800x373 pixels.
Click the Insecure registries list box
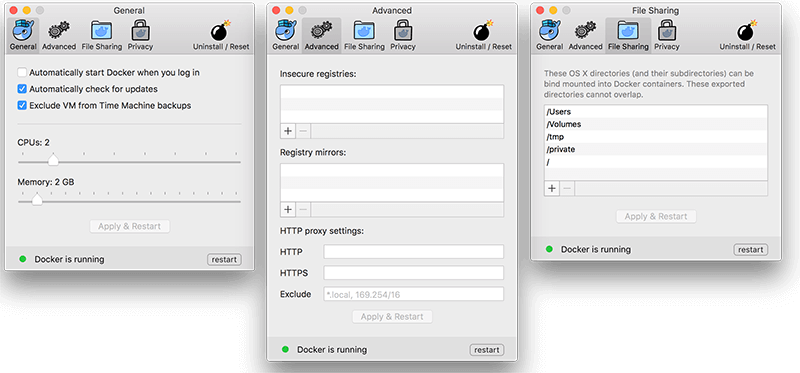pos(392,105)
